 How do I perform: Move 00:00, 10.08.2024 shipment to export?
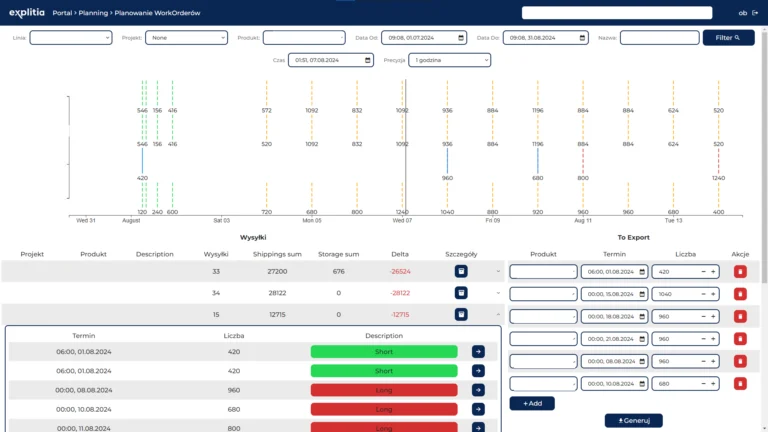click(478, 409)
